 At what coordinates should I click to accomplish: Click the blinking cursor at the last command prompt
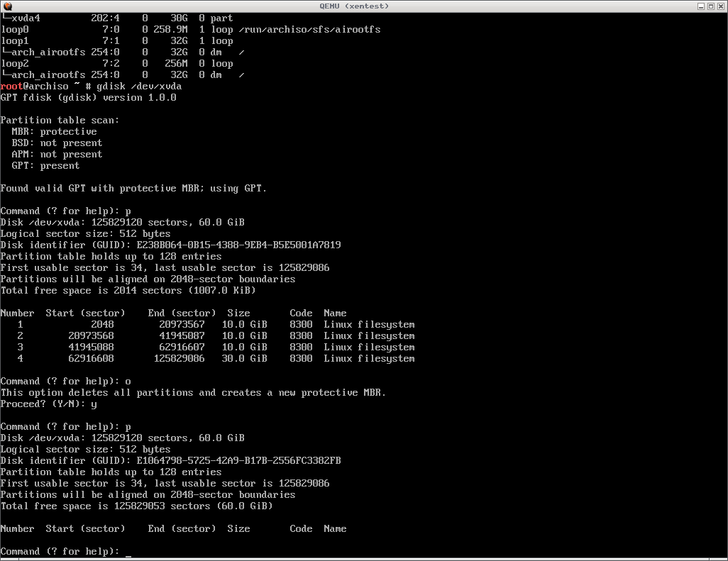(x=128, y=552)
